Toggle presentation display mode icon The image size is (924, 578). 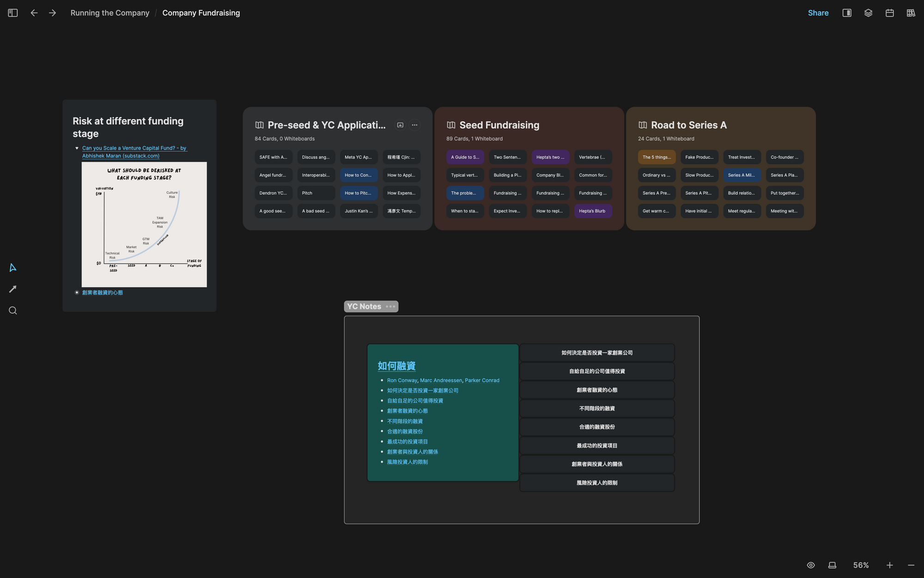[832, 565]
